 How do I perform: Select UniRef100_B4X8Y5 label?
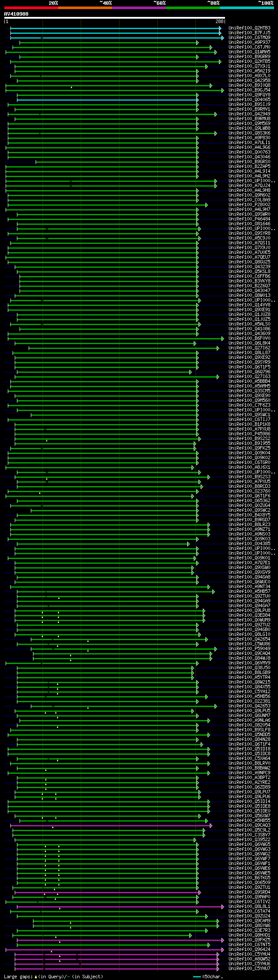tap(249, 515)
